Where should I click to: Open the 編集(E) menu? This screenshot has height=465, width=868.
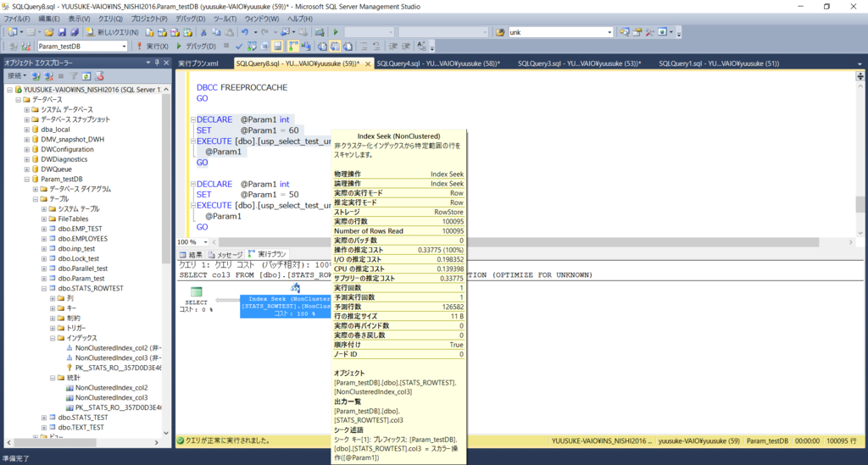click(48, 19)
